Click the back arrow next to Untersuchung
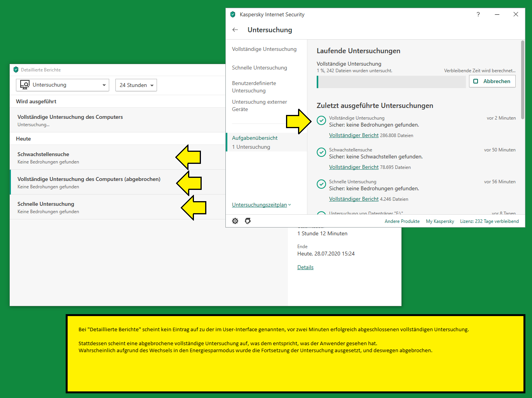This screenshot has width=532, height=398. (x=235, y=30)
